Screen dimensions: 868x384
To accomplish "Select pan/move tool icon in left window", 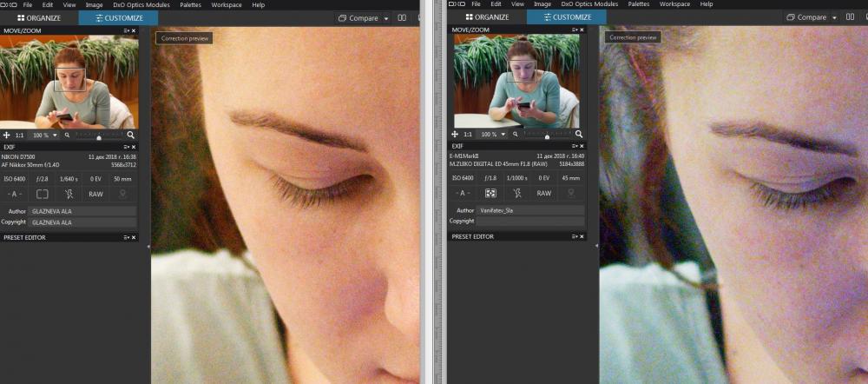I will (7, 135).
